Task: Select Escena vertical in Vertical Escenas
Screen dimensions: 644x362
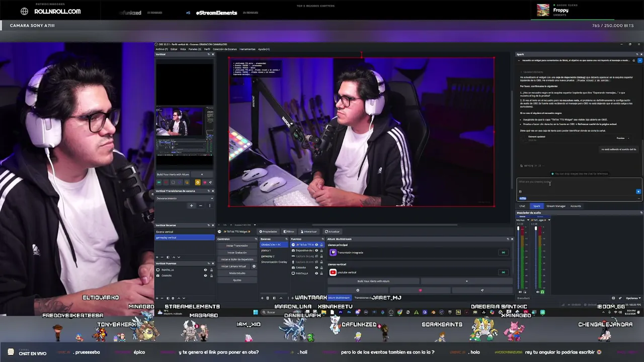Action: 185,232
